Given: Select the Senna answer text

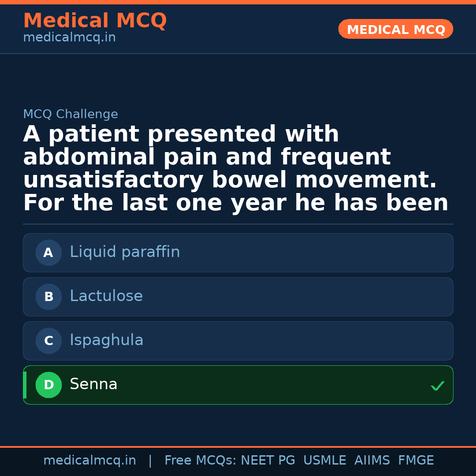Looking at the screenshot, I should point(93,384).
